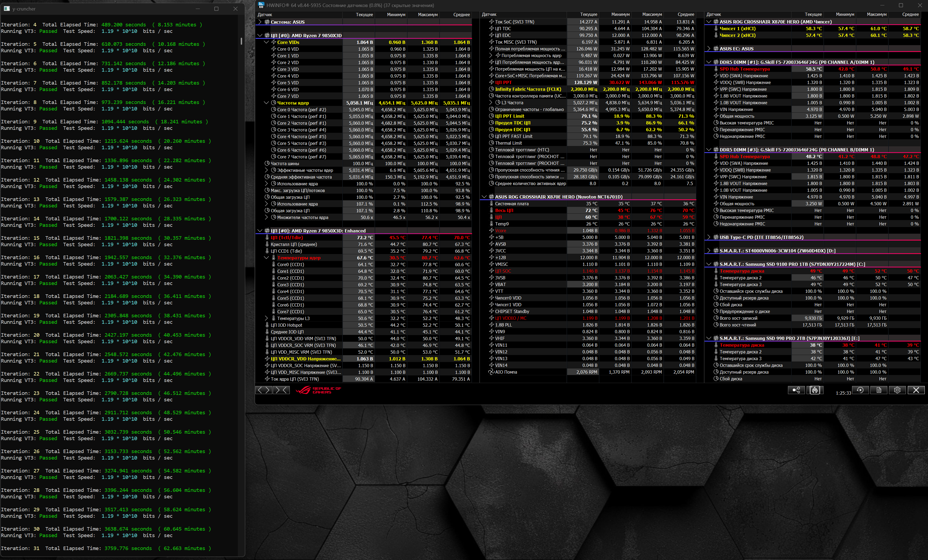Image resolution: width=928 pixels, height=560 pixels.
Task: Click the shrink-columns arrows button in HWiNFO toolbar
Action: click(282, 390)
